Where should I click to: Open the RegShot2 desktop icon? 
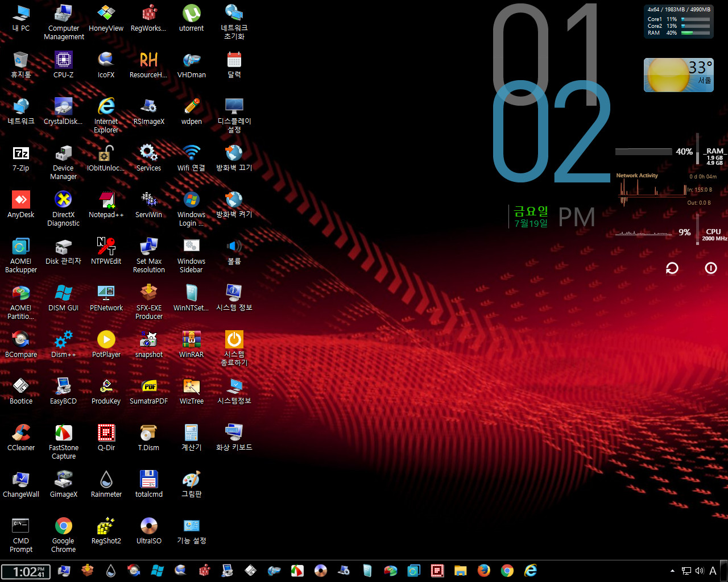coord(106,531)
